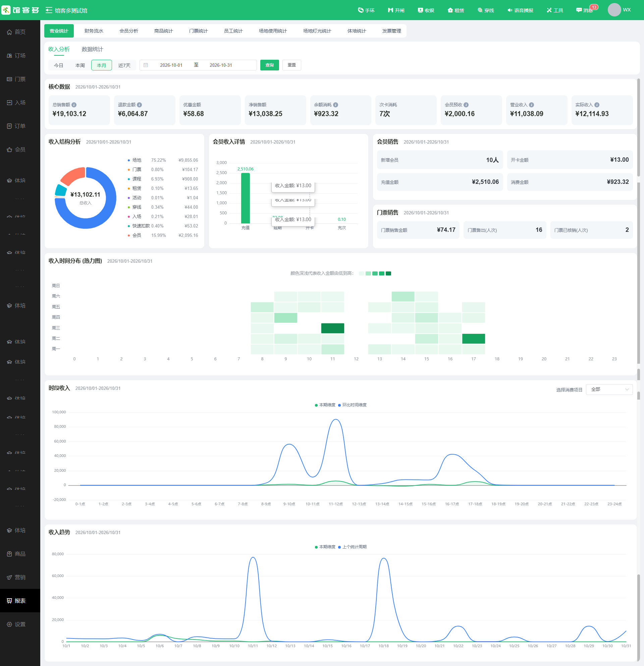Toggle 上个统计周期 legend in 收入趋势 chart

[352, 547]
